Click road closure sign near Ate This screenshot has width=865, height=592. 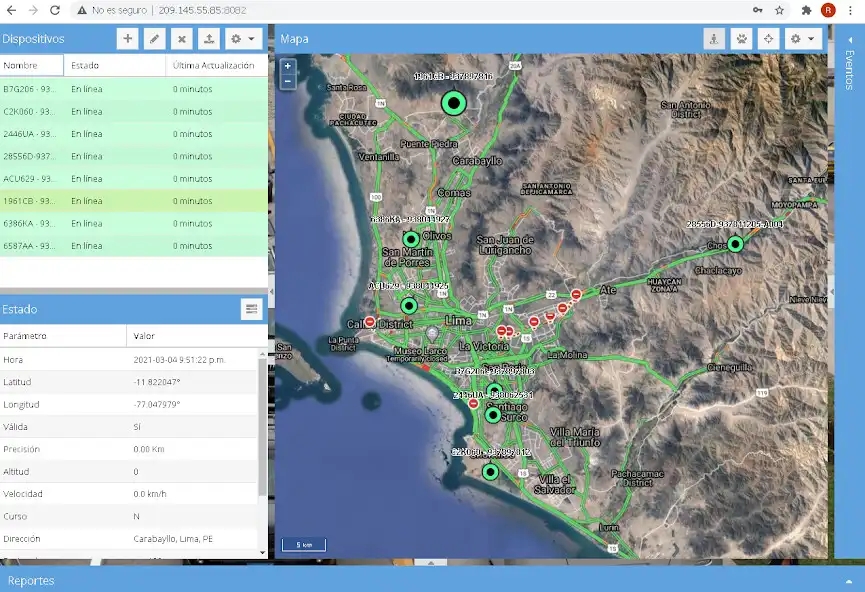576,295
